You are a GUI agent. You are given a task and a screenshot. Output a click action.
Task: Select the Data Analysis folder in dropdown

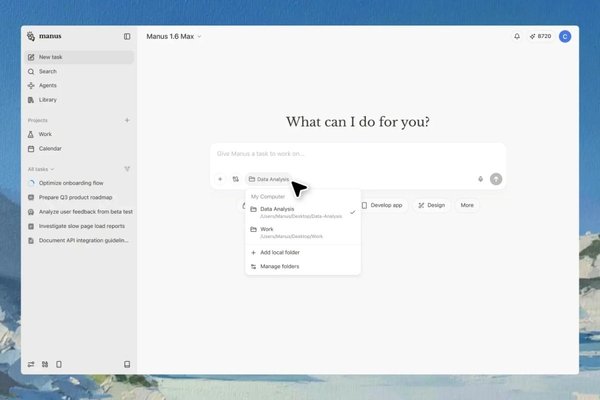click(x=303, y=212)
